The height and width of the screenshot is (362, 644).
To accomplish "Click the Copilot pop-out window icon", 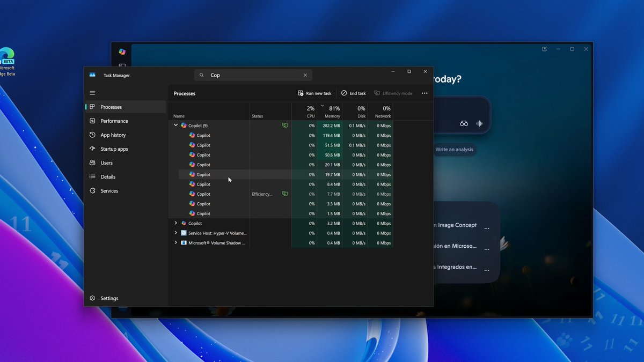I will (545, 49).
